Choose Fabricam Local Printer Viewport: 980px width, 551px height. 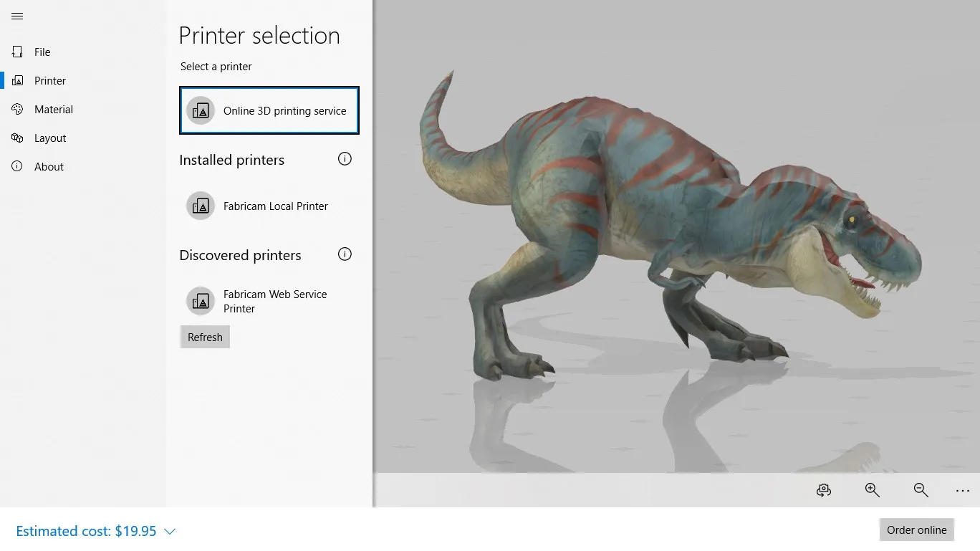[269, 206]
